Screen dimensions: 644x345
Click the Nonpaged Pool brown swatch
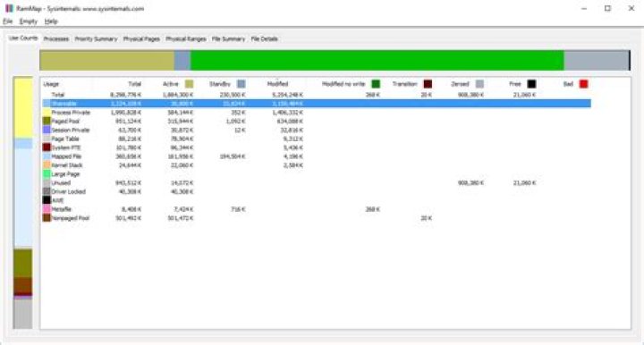(47, 218)
